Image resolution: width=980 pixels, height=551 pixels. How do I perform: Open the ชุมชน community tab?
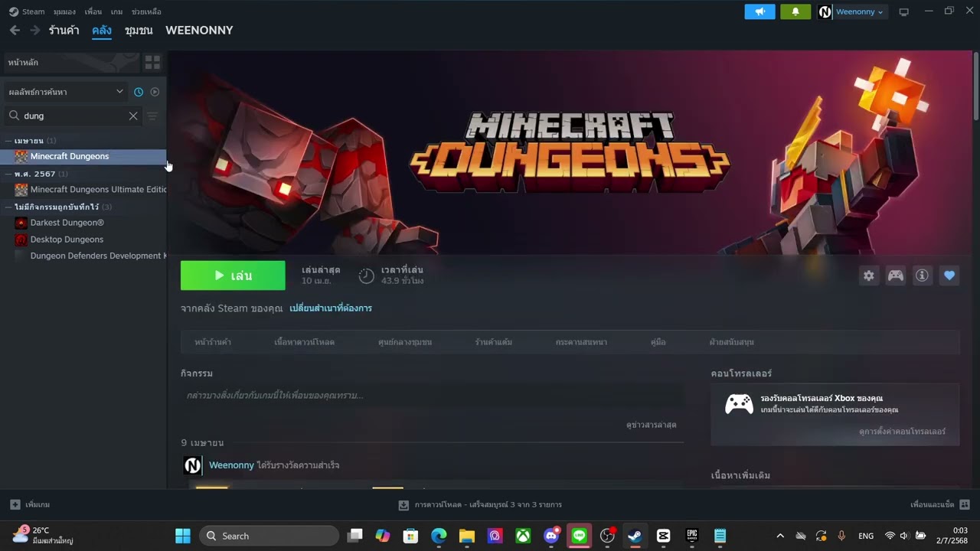coord(139,30)
